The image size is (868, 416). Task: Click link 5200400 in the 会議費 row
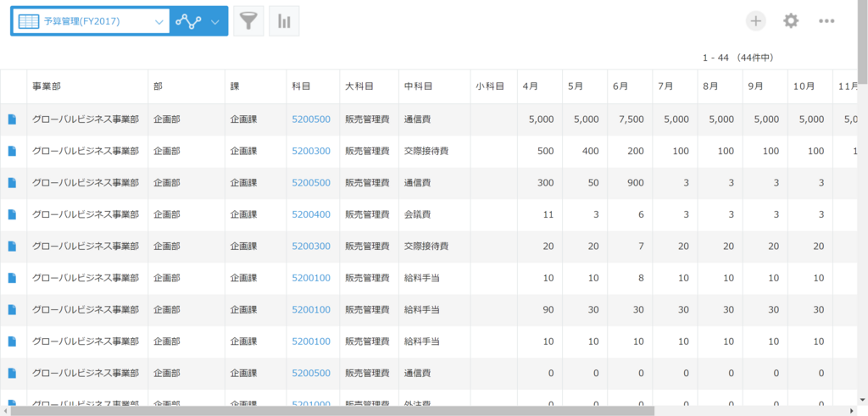click(311, 214)
